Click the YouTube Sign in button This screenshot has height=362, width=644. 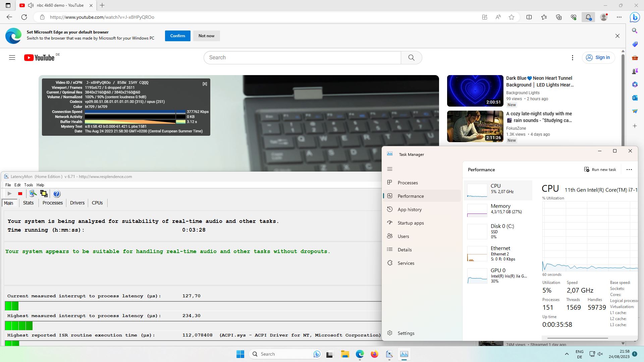click(x=598, y=58)
